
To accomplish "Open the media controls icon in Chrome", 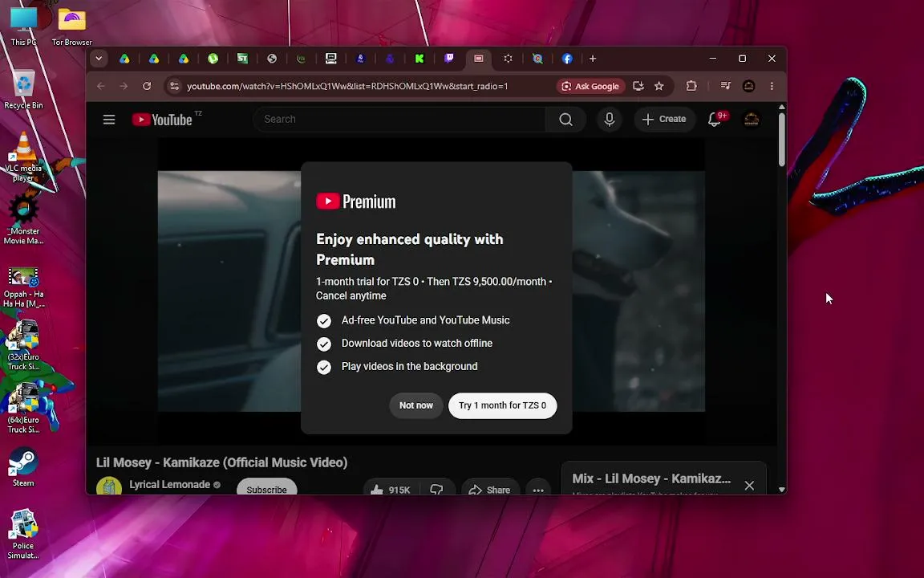I will coord(725,86).
